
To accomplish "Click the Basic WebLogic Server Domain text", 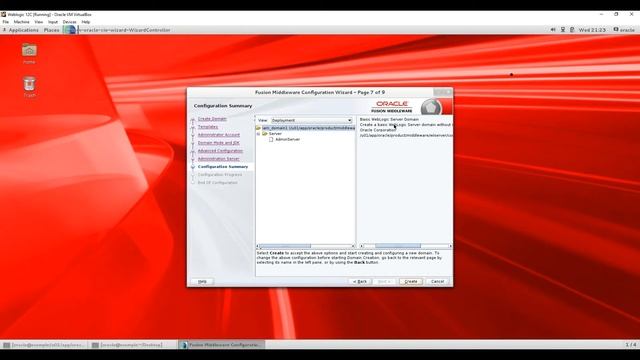I will [389, 119].
